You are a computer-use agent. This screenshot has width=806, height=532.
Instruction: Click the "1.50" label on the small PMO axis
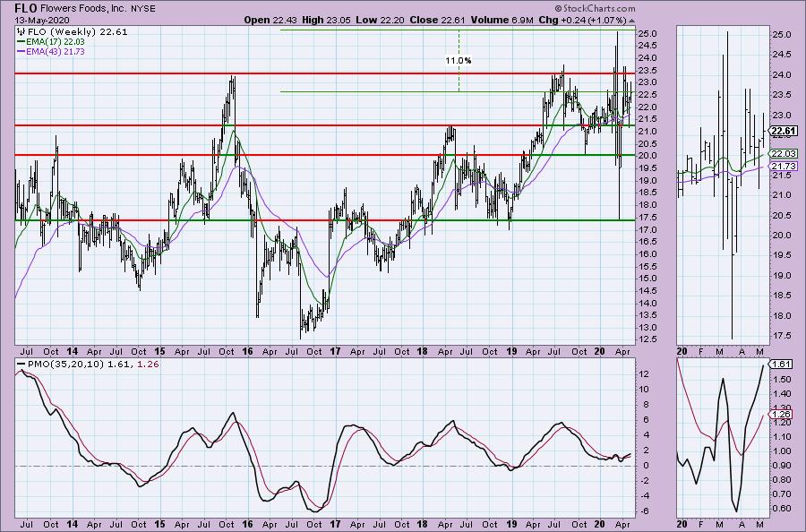coord(781,380)
